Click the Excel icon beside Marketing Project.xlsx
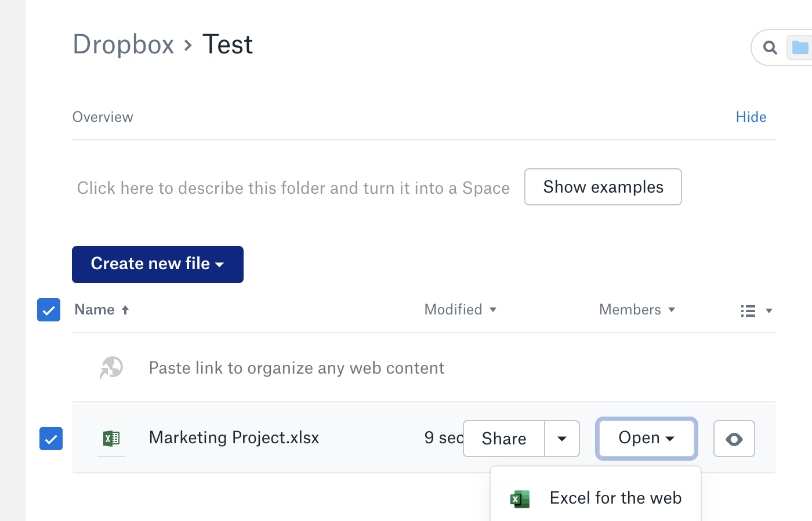812x521 pixels. [111, 439]
